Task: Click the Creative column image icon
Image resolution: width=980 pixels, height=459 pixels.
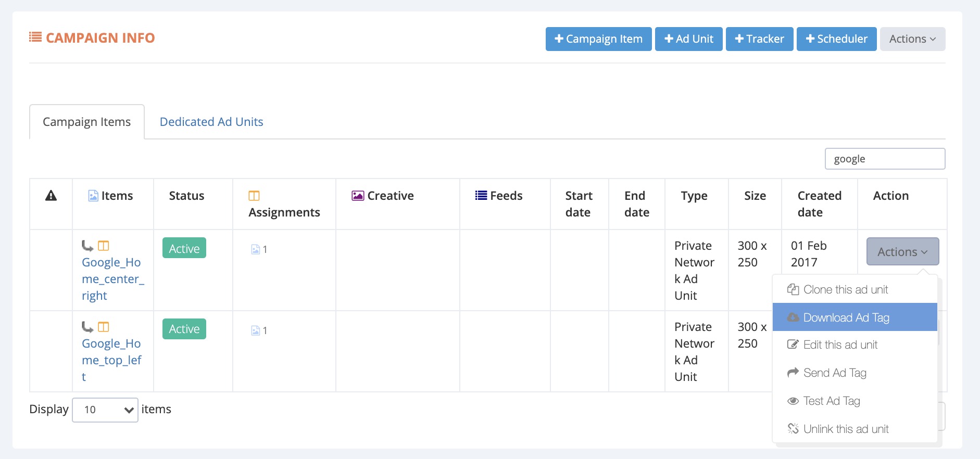Action: click(x=358, y=196)
